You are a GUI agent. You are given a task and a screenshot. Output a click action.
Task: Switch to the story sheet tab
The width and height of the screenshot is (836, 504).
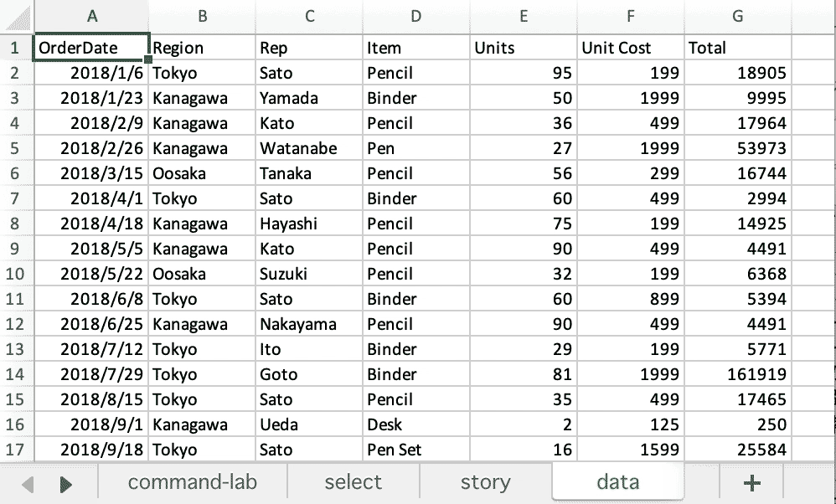point(485,482)
